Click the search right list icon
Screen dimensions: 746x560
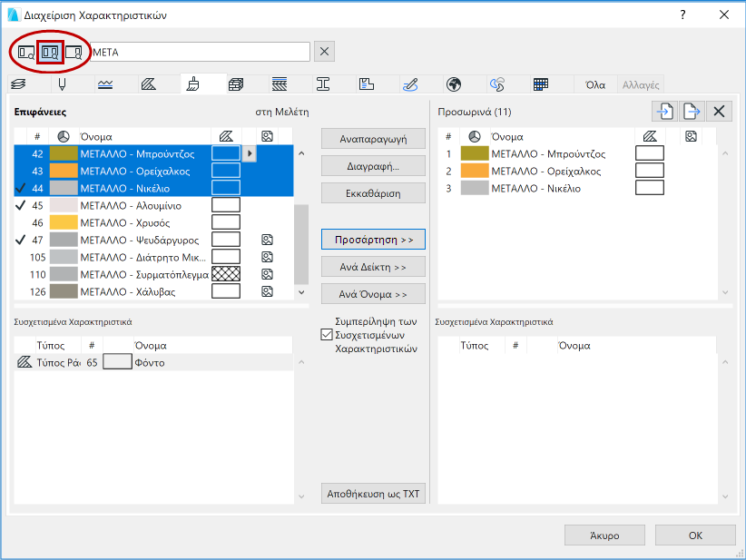[x=74, y=52]
